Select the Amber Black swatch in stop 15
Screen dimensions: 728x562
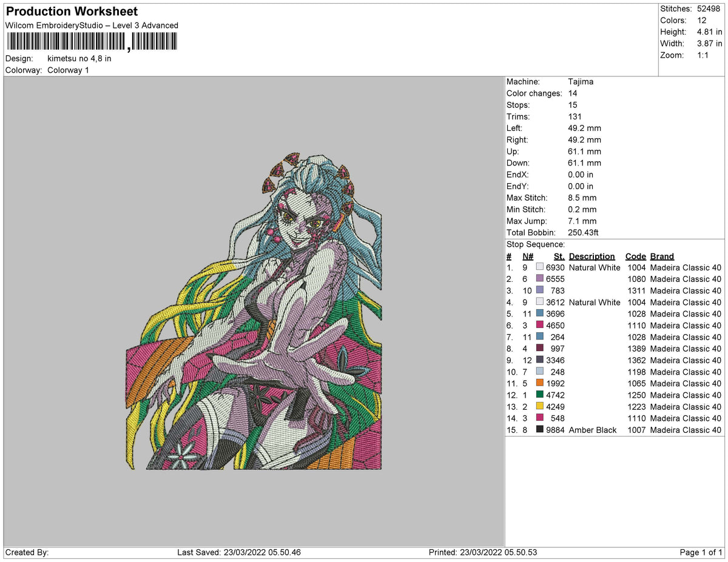pyautogui.click(x=540, y=430)
